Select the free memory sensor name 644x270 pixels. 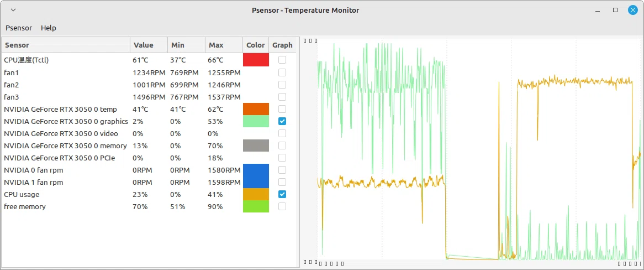pos(25,206)
